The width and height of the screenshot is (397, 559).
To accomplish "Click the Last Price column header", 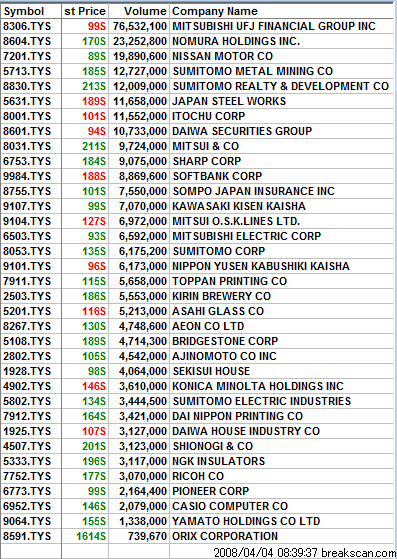I will (85, 11).
